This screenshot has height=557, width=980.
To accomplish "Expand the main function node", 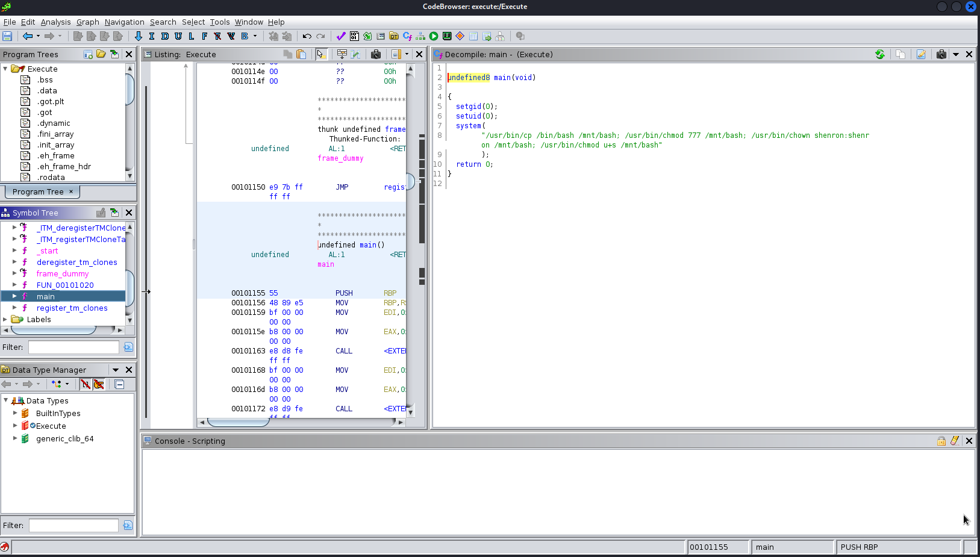I will coord(14,296).
